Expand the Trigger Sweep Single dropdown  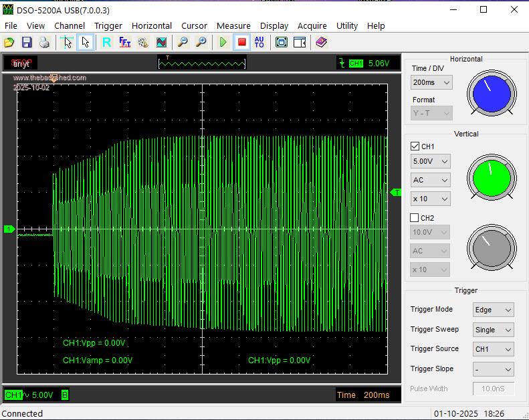point(494,330)
